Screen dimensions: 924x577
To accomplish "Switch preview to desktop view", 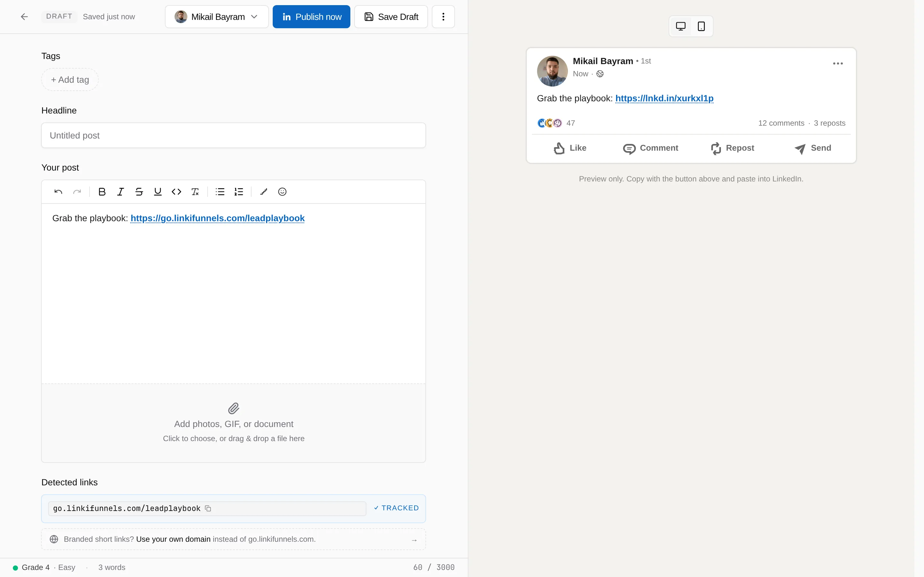I will coord(681,26).
